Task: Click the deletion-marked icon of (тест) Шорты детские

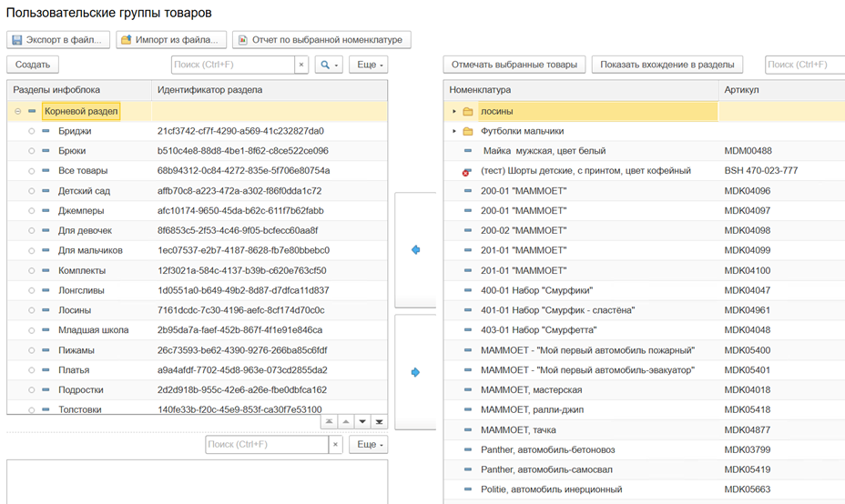Action: (x=467, y=171)
